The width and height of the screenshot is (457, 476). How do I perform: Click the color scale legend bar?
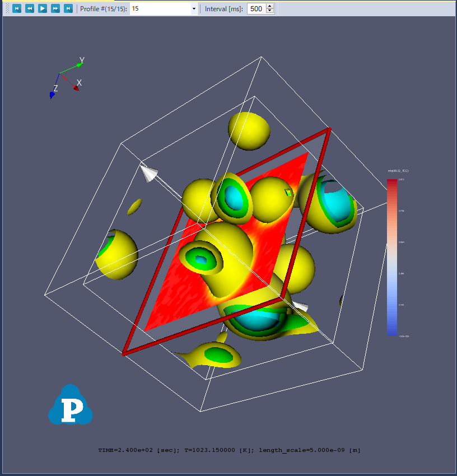[x=392, y=258]
